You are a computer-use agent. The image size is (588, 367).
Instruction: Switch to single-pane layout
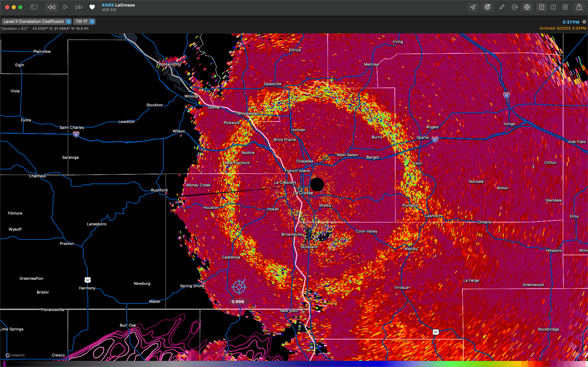click(x=541, y=7)
